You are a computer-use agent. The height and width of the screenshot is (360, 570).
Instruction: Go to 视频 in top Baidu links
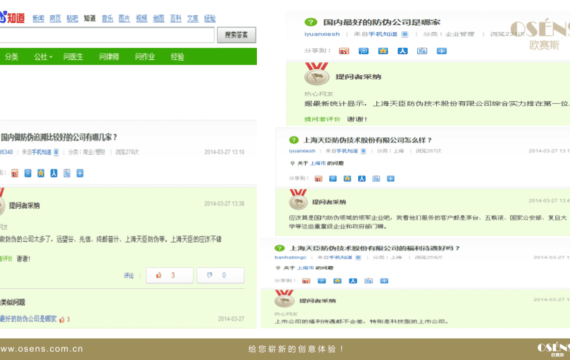click(x=141, y=19)
